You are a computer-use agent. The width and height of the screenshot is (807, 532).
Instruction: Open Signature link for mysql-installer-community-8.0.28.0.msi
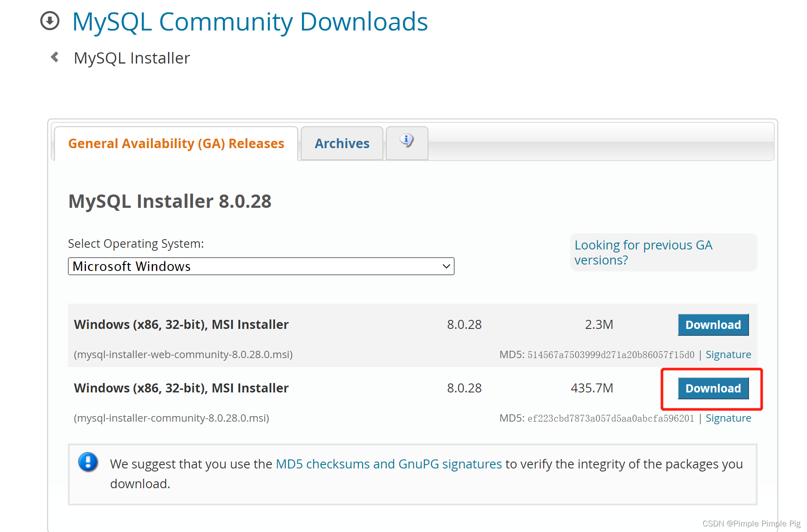point(728,418)
